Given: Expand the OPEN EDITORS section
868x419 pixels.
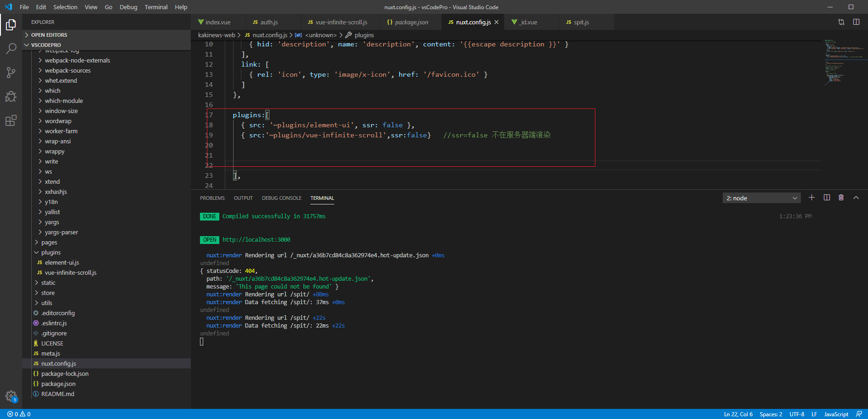Looking at the screenshot, I should pos(49,35).
